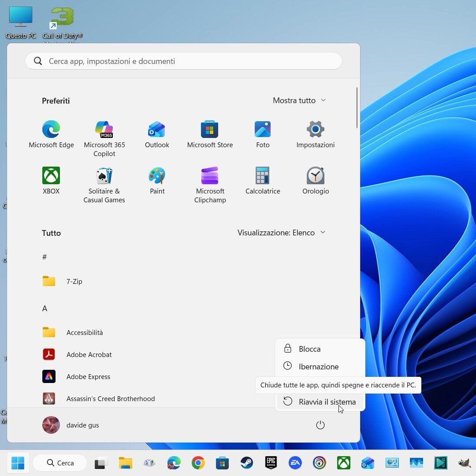Expand Mostra tutto in Preferiti
The height and width of the screenshot is (476, 476).
tap(299, 100)
